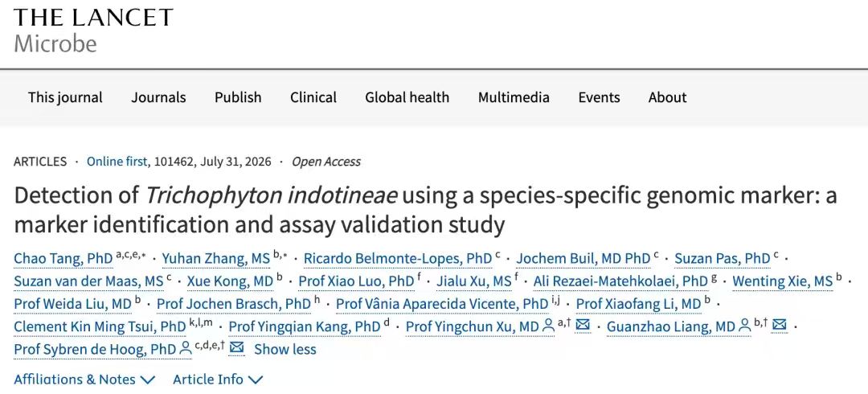Click envelope icon next to Guanzhao Liang
This screenshot has width=868, height=394.
pyautogui.click(x=780, y=326)
